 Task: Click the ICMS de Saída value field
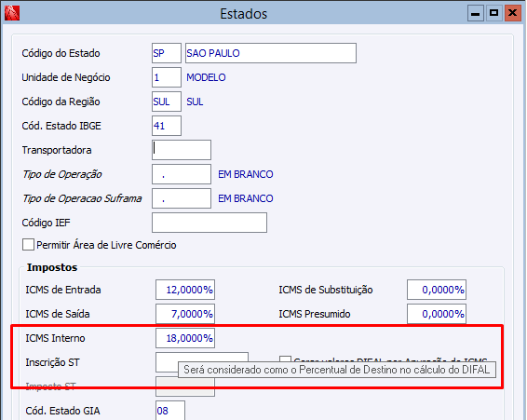click(185, 314)
